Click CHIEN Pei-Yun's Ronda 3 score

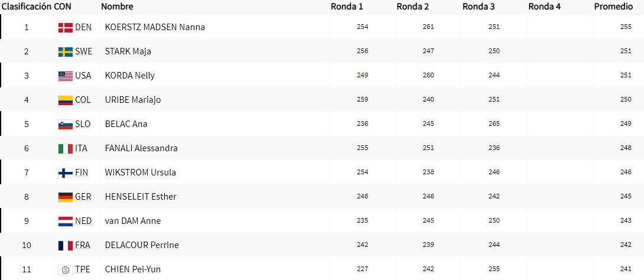(494, 269)
